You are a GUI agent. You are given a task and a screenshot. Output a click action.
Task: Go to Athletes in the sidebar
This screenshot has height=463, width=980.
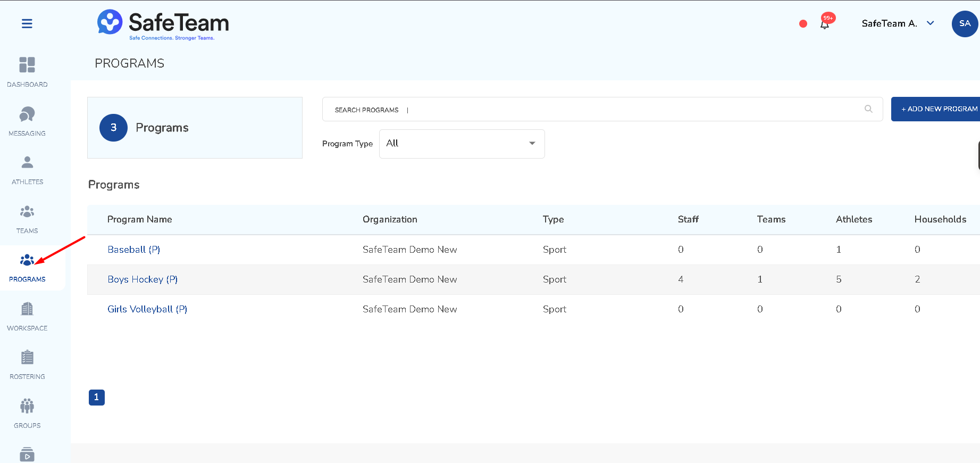point(27,170)
